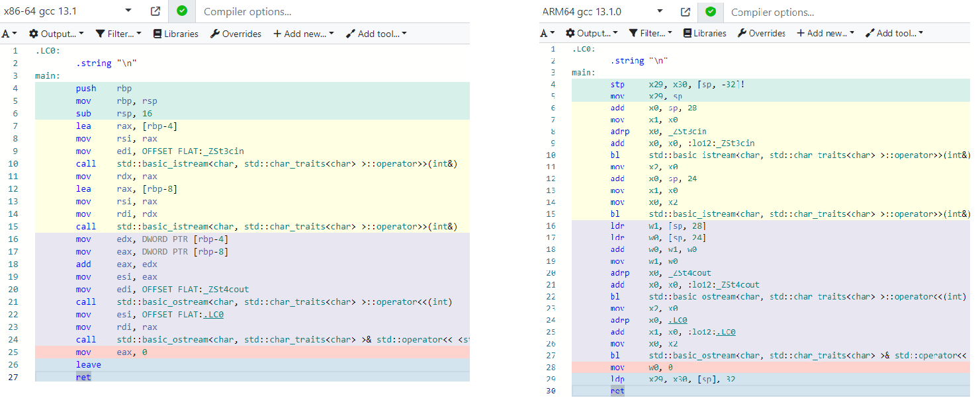The image size is (980, 400).
Task: Click 'add w0, w1, w0' line in ARM64 pane
Action: point(771,249)
